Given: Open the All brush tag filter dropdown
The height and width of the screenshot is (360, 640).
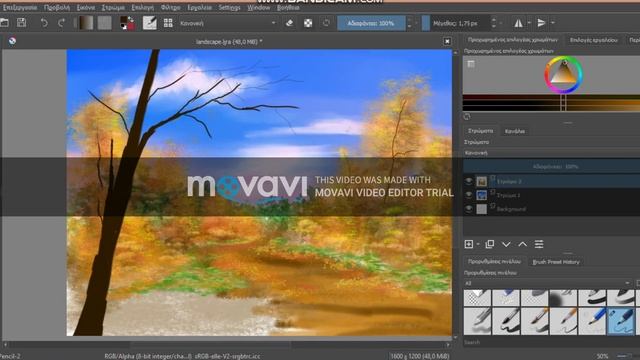Looking at the screenshot, I should click(x=547, y=283).
